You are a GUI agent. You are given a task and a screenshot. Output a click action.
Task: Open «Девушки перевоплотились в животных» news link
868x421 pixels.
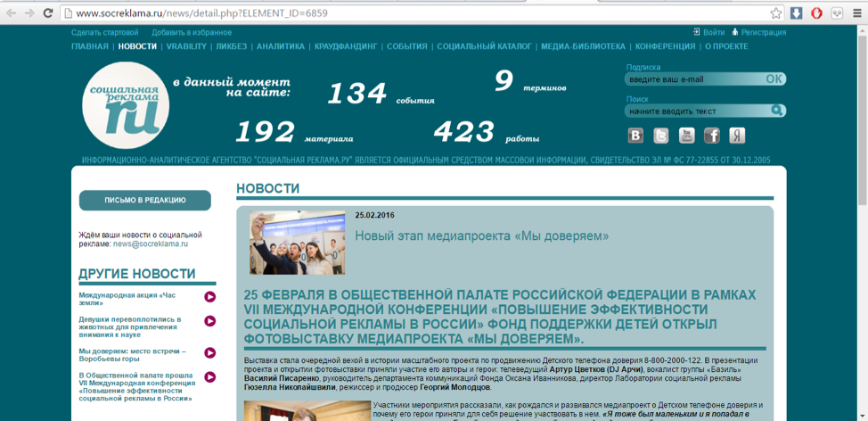[x=129, y=326]
